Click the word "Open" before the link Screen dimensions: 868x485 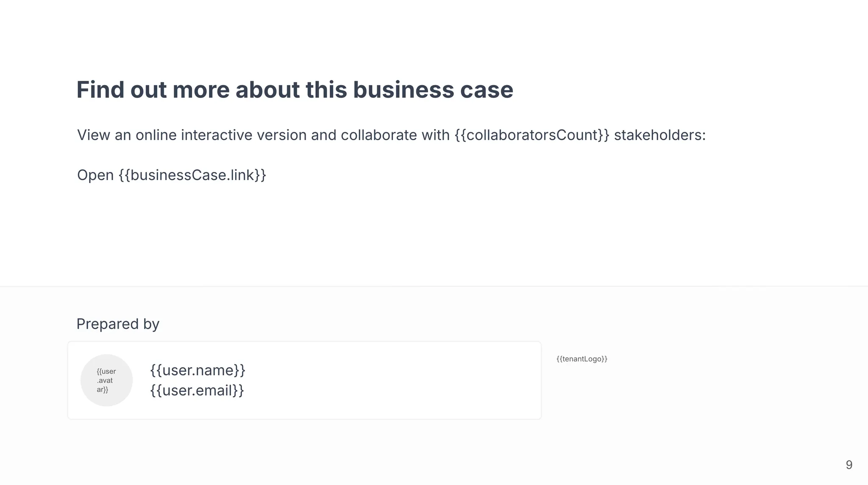click(x=95, y=175)
